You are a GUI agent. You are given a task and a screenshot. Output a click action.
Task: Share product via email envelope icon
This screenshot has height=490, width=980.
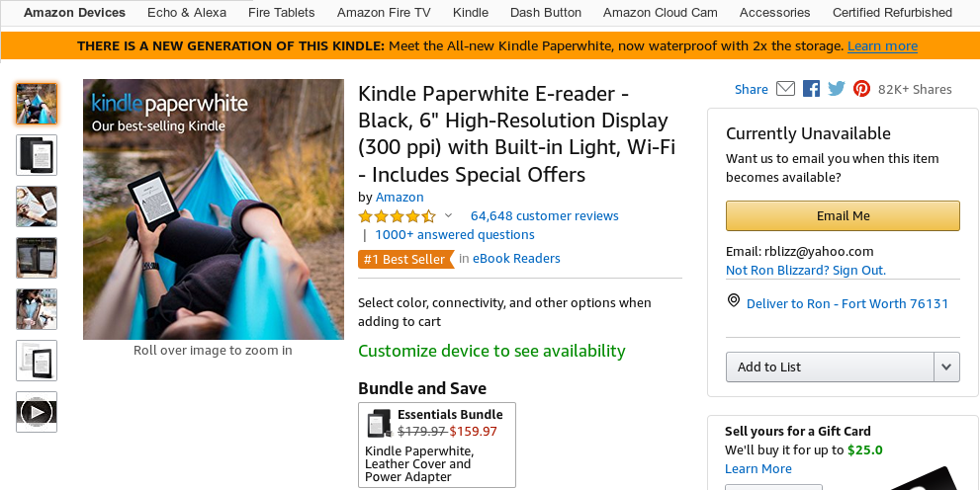785,89
